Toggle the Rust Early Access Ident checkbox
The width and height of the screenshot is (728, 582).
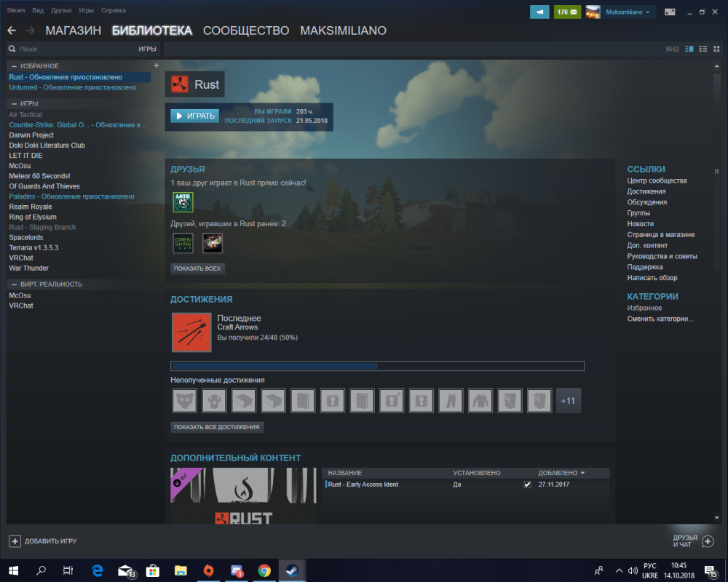tap(527, 485)
